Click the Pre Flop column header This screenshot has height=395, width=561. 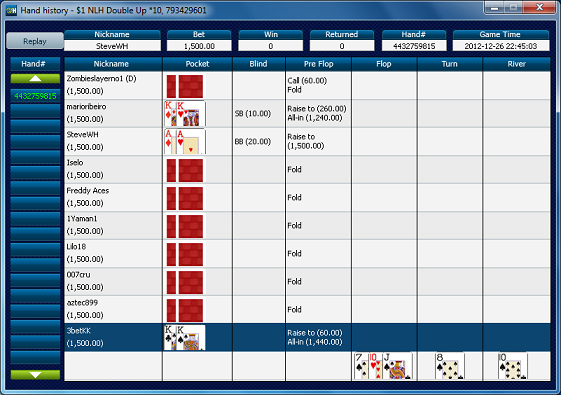[318, 64]
